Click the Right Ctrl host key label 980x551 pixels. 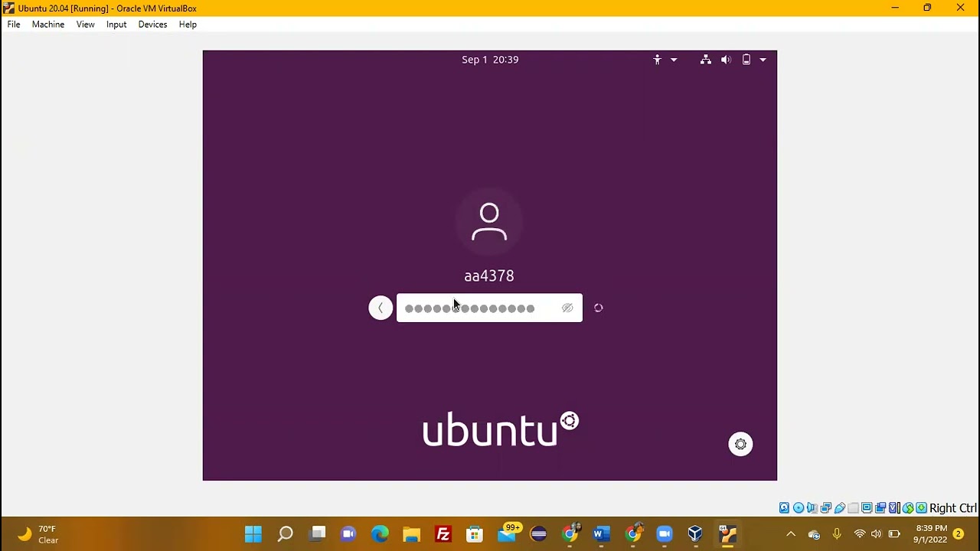click(x=952, y=508)
